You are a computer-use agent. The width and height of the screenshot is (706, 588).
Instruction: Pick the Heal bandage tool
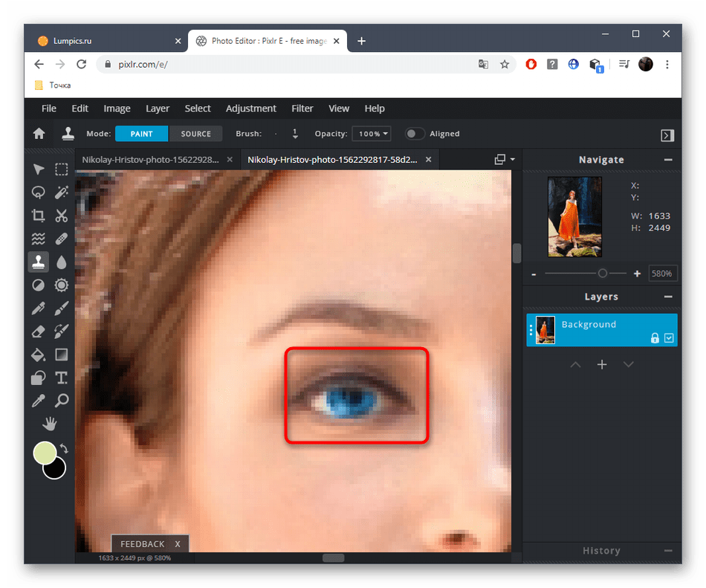pyautogui.click(x=62, y=239)
